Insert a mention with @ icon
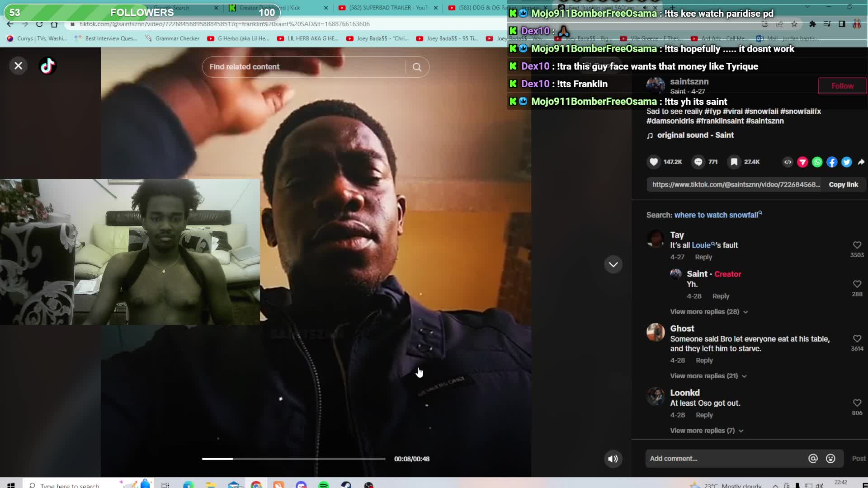This screenshot has width=868, height=488. click(x=813, y=459)
